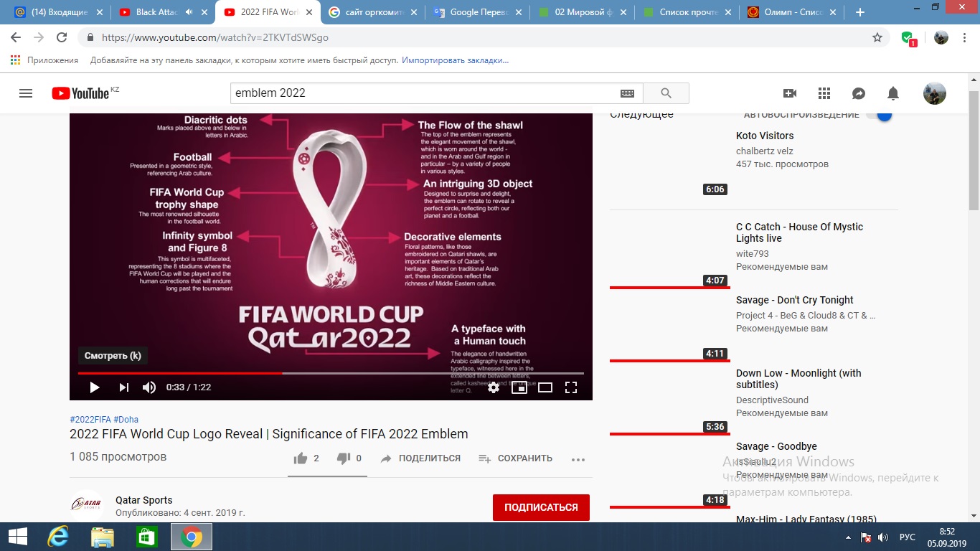This screenshot has height=551, width=980.
Task: Share the video via ПОДЕЛИТЬСЯ
Action: click(x=420, y=458)
